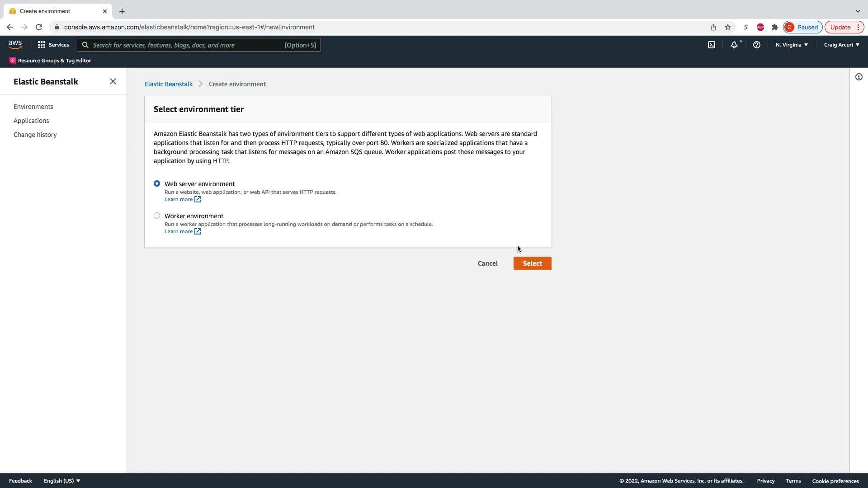Click the Cancel button
This screenshot has width=868, height=488.
click(x=488, y=263)
